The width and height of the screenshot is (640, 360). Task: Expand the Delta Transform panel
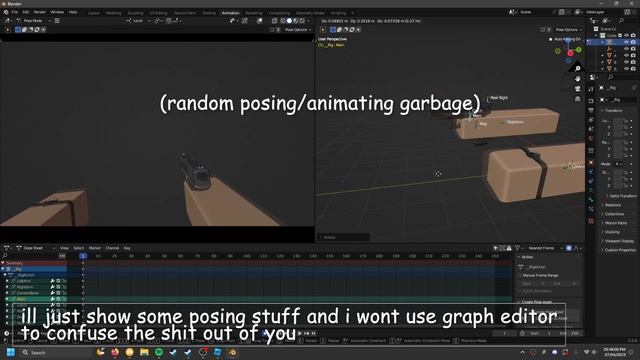click(x=621, y=196)
